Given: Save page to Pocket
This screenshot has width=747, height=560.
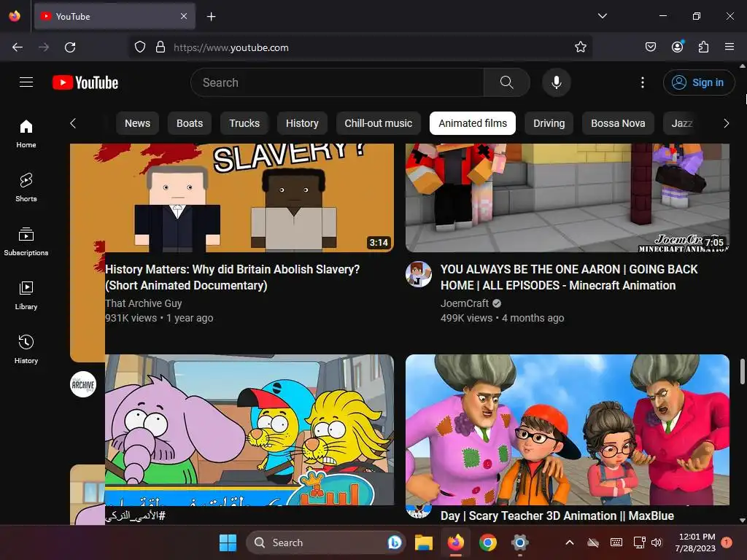Looking at the screenshot, I should (650, 47).
